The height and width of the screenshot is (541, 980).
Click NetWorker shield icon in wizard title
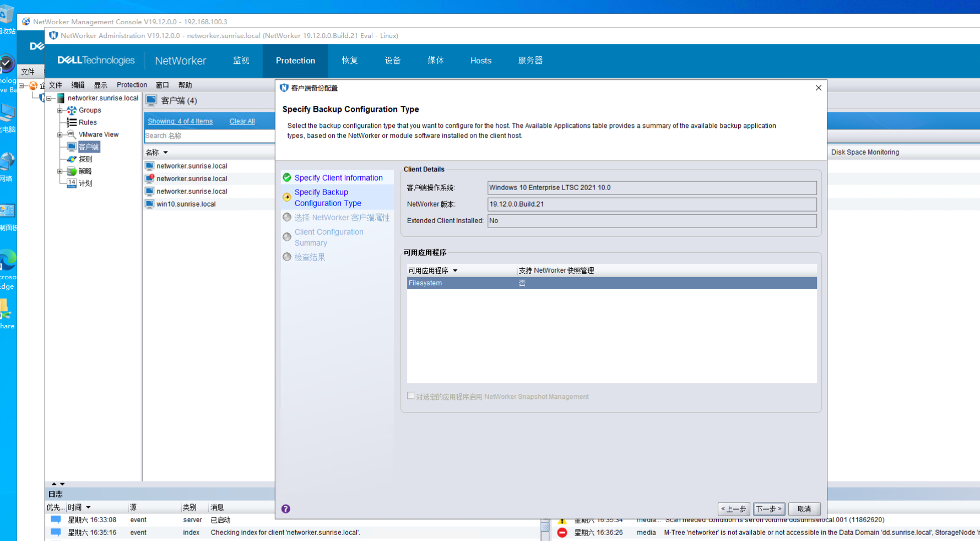[x=284, y=88]
